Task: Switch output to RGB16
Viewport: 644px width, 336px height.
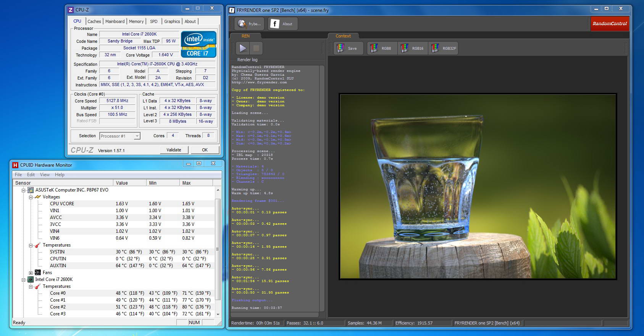Action: tap(413, 48)
